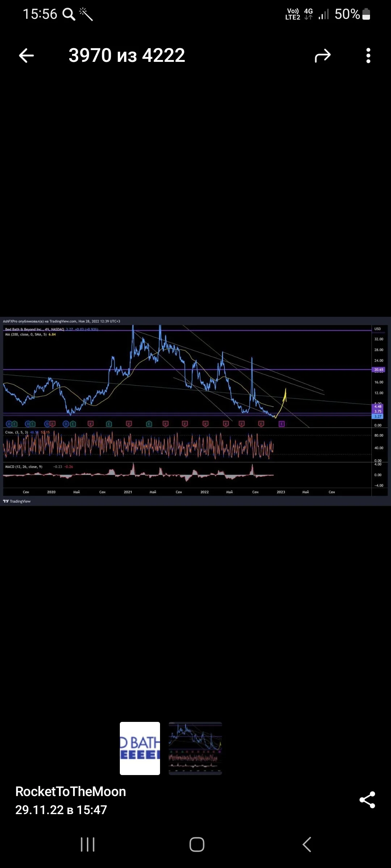Tap the '20.65' price level tag

[x=379, y=370]
